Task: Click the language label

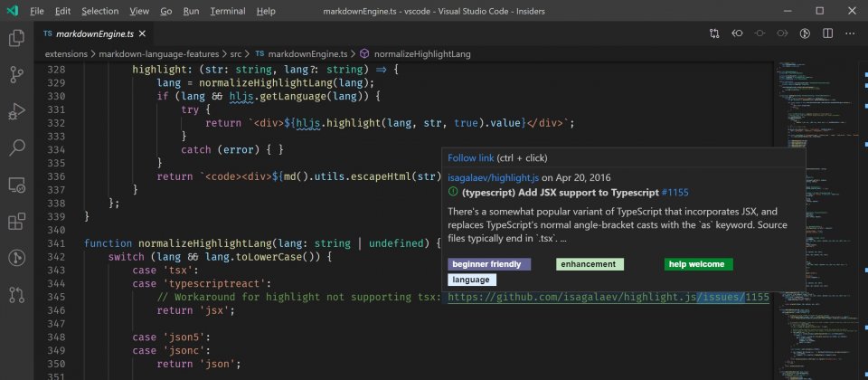Action: [x=472, y=280]
